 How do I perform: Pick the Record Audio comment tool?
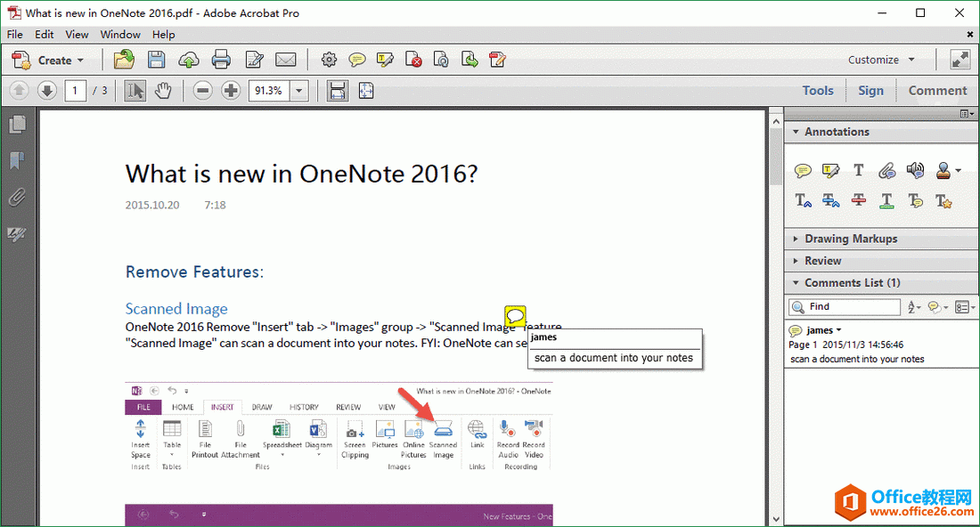(x=915, y=170)
